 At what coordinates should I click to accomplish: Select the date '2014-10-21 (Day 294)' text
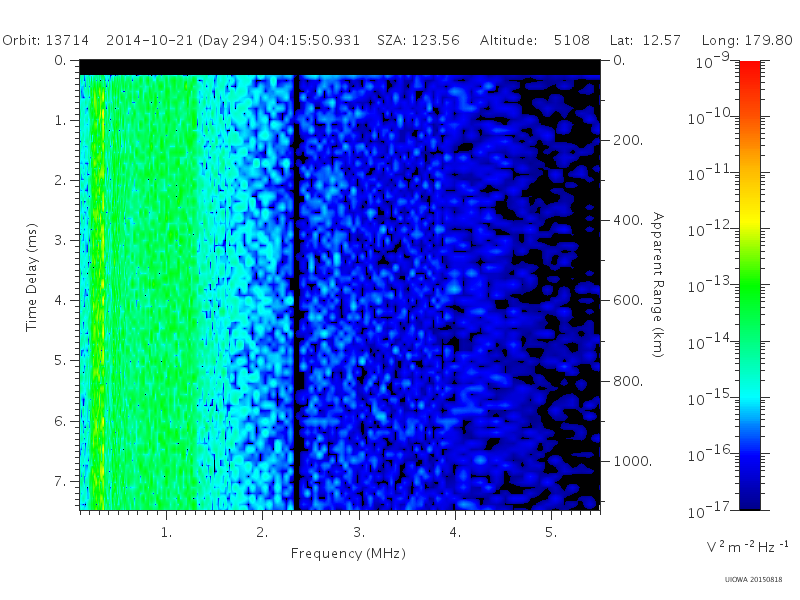point(185,41)
